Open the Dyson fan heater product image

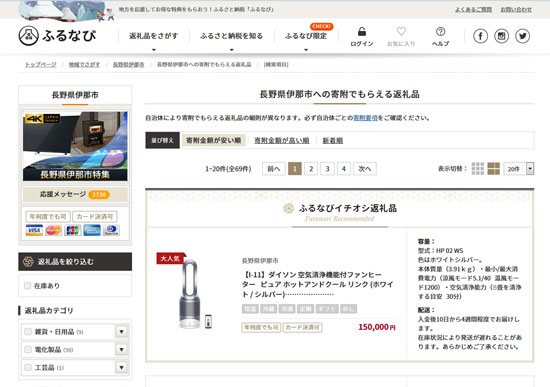pyautogui.click(x=190, y=294)
